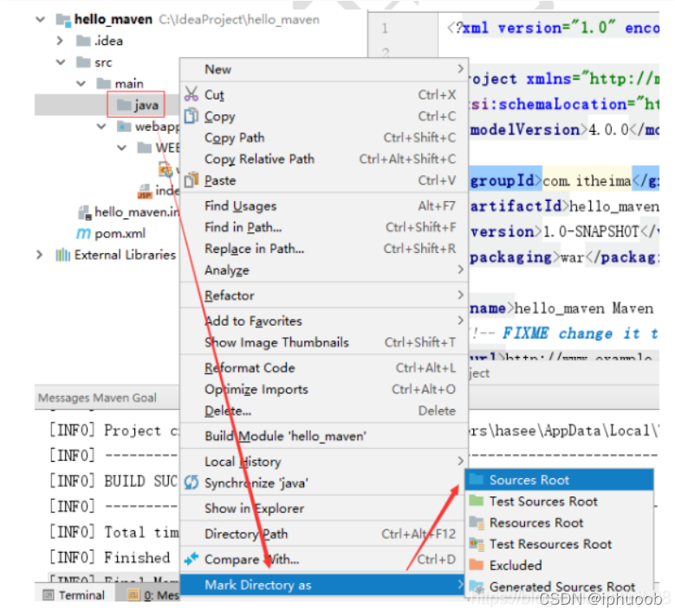
Task: Open Mark Directory as submenu
Action: point(323,585)
